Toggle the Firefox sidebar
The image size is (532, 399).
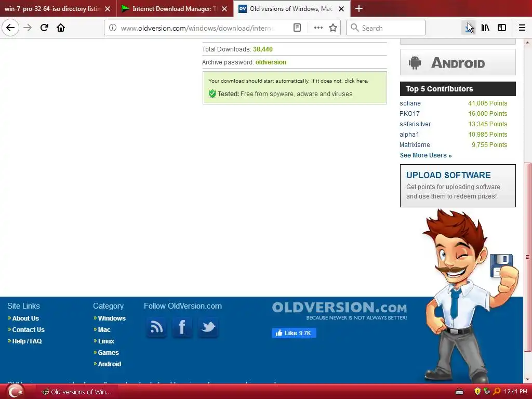(x=502, y=28)
